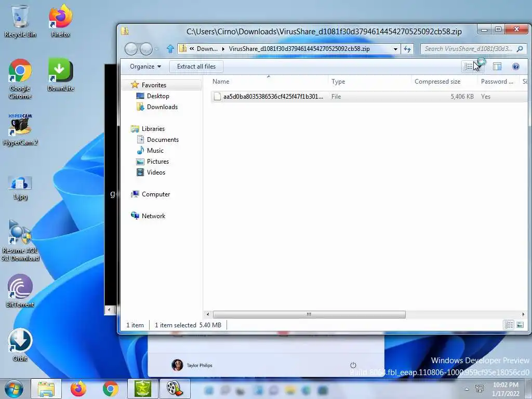Launch HyperCam 2 desktop shortcut
532x399 pixels.
coord(20,129)
